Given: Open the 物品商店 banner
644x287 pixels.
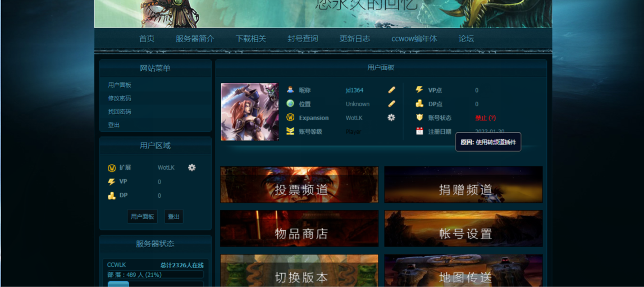Looking at the screenshot, I should click(299, 229).
